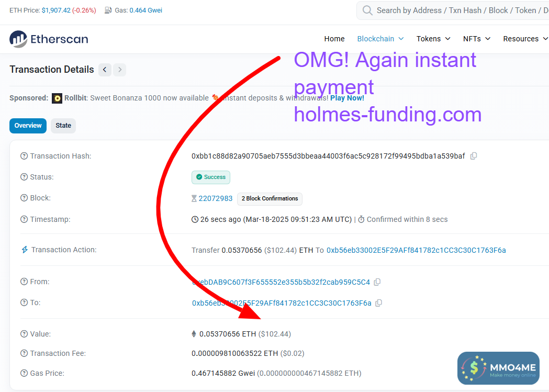
Task: Click the Success status badge
Action: click(211, 177)
